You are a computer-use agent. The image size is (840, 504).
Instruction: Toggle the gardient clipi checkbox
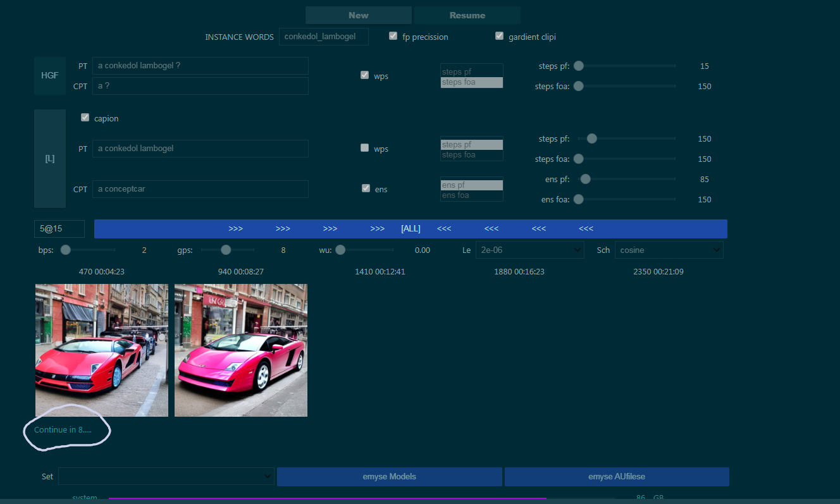500,36
